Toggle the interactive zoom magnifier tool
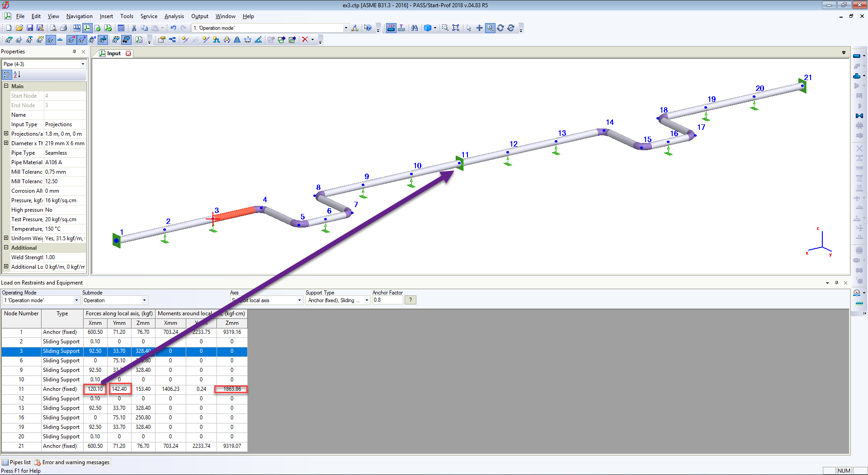 tap(490, 28)
